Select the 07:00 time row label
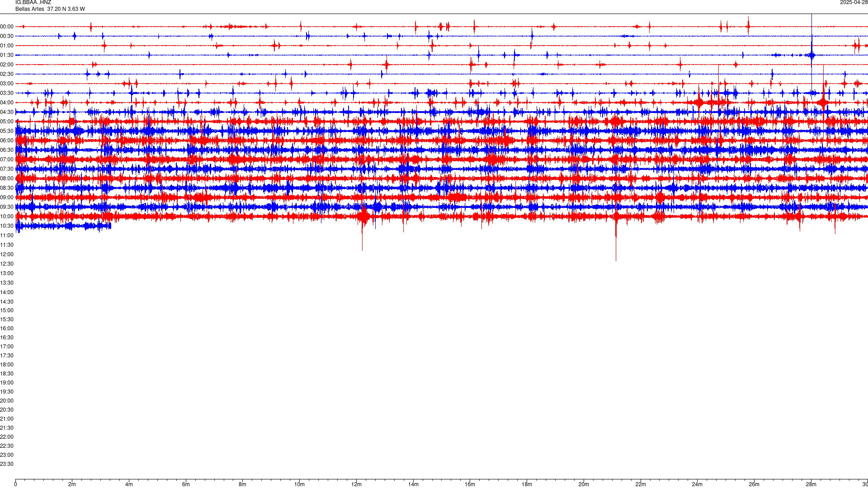The height and width of the screenshot is (488, 868). pos(7,160)
